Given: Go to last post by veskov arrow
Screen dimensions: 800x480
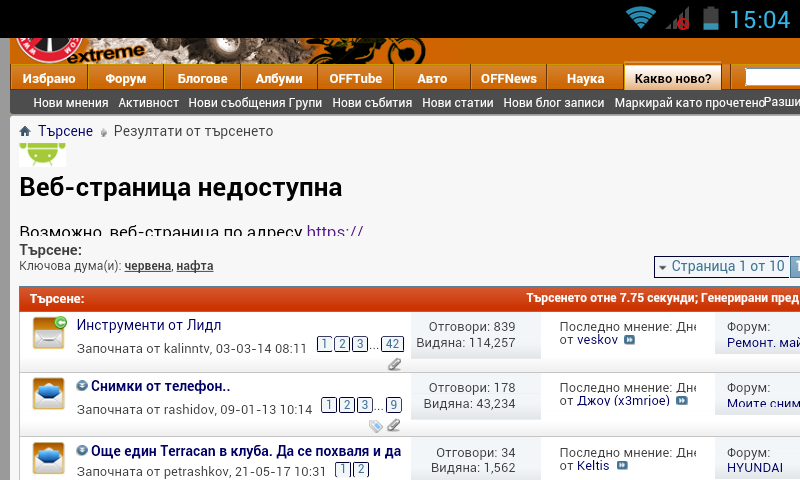Looking at the screenshot, I should (x=630, y=340).
